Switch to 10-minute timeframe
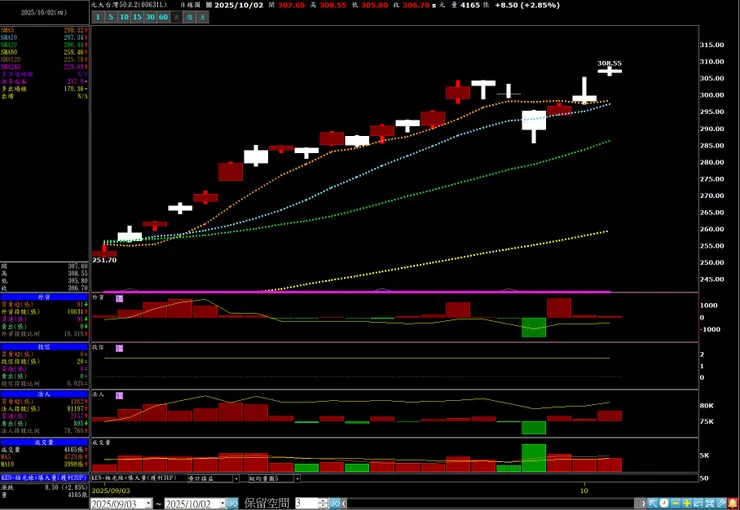This screenshot has width=740, height=510. 124,17
